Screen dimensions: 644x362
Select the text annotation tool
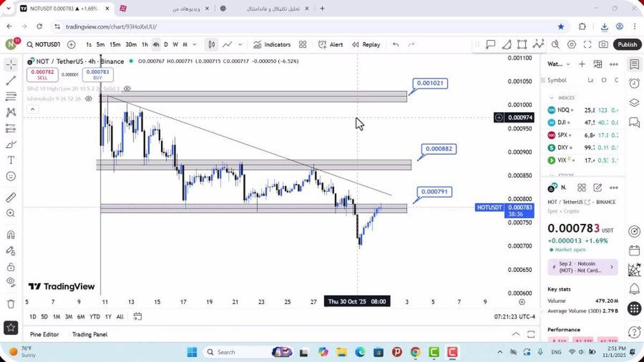pyautogui.click(x=11, y=160)
